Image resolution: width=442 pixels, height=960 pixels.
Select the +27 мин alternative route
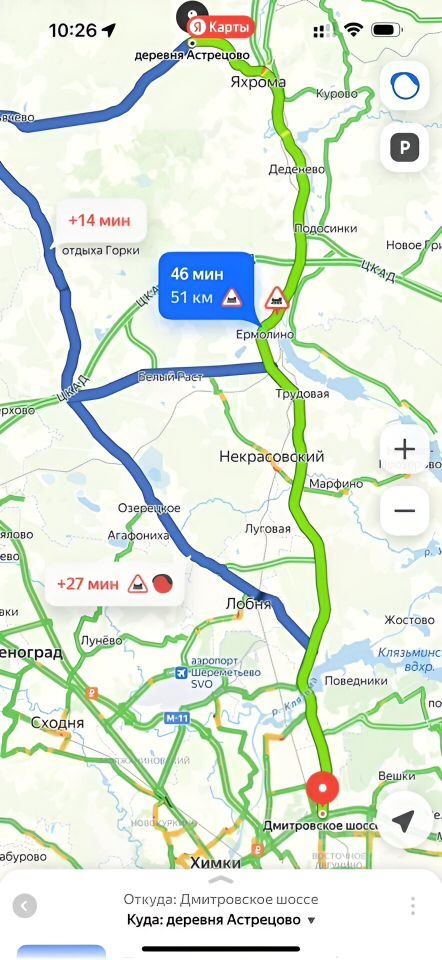(115, 584)
